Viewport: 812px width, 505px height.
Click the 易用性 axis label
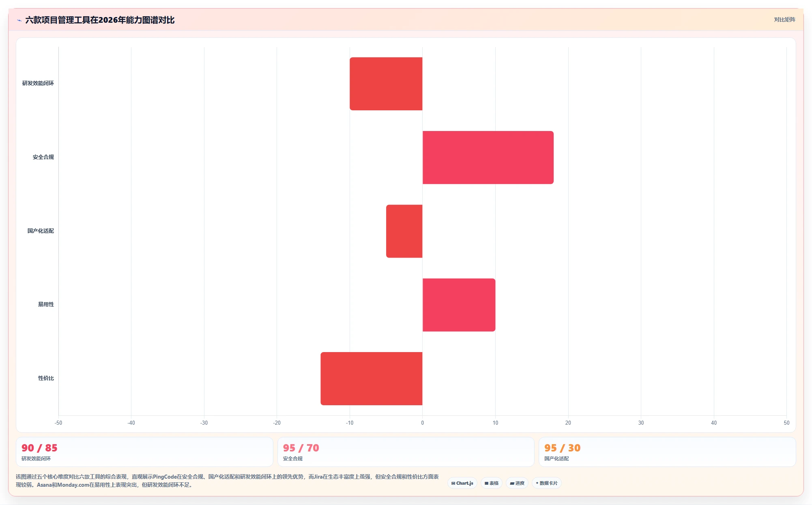pyautogui.click(x=46, y=304)
